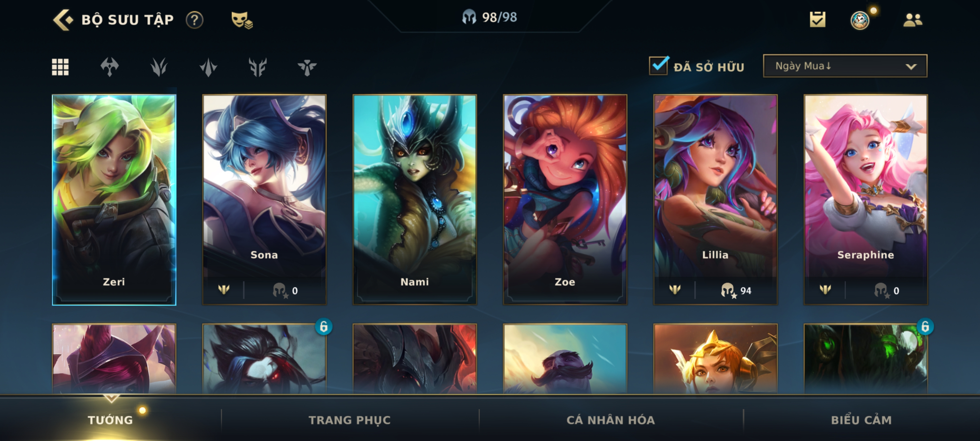Open the BIỂU CẢM tab
Image resolution: width=980 pixels, height=441 pixels.
861,420
